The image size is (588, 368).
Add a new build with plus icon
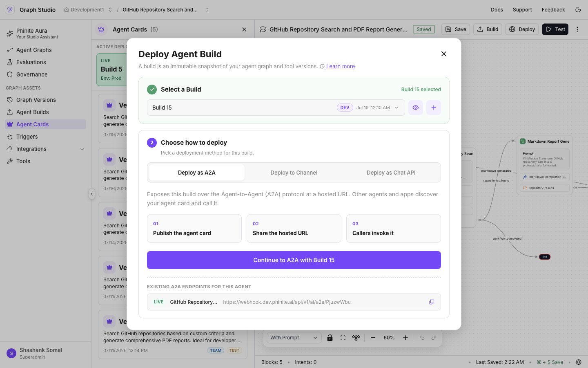coord(434,108)
